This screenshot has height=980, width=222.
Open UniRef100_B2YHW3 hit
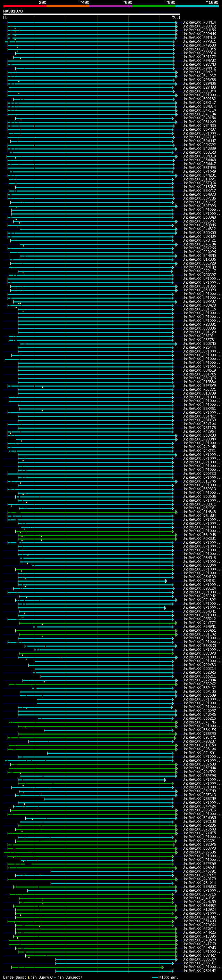(x=199, y=88)
